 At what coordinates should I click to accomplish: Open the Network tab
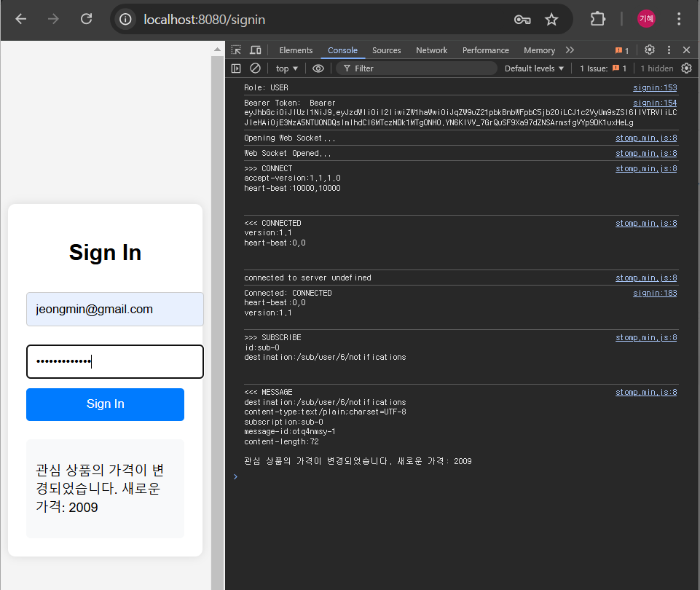pyautogui.click(x=431, y=50)
